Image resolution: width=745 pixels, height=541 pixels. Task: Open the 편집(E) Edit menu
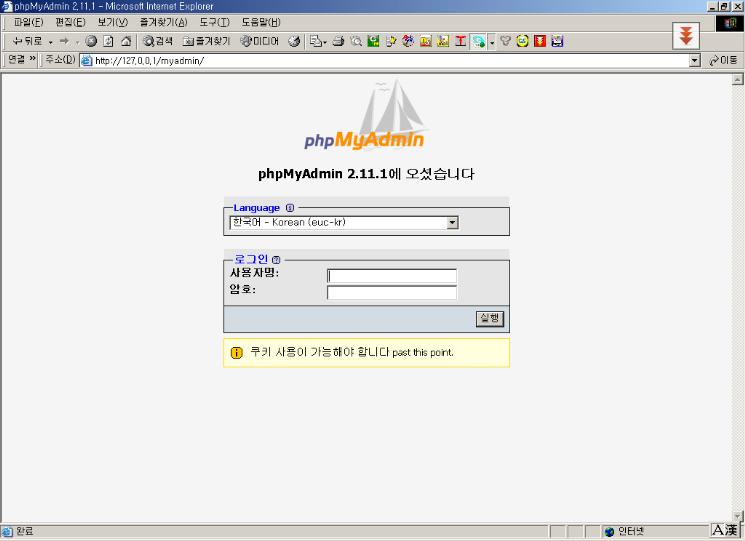point(70,22)
